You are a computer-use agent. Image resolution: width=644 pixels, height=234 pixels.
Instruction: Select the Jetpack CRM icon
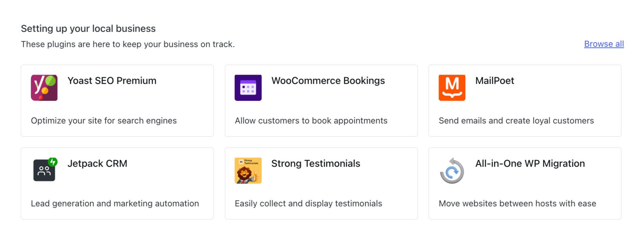[x=44, y=170]
